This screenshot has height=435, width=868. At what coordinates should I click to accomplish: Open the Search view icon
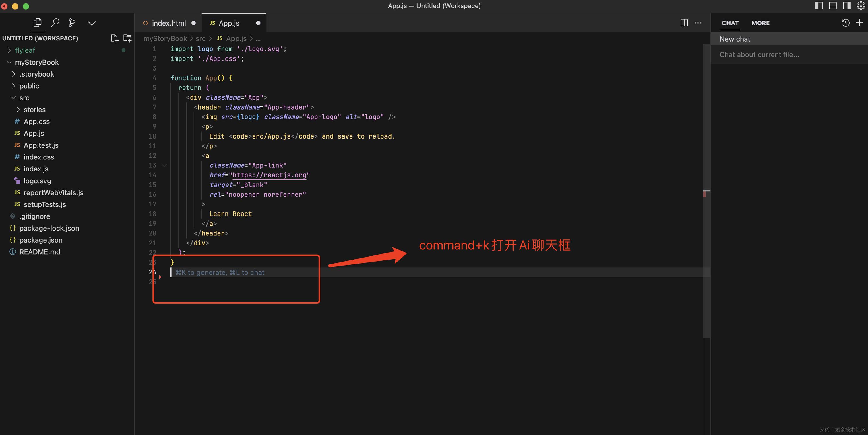(x=55, y=23)
